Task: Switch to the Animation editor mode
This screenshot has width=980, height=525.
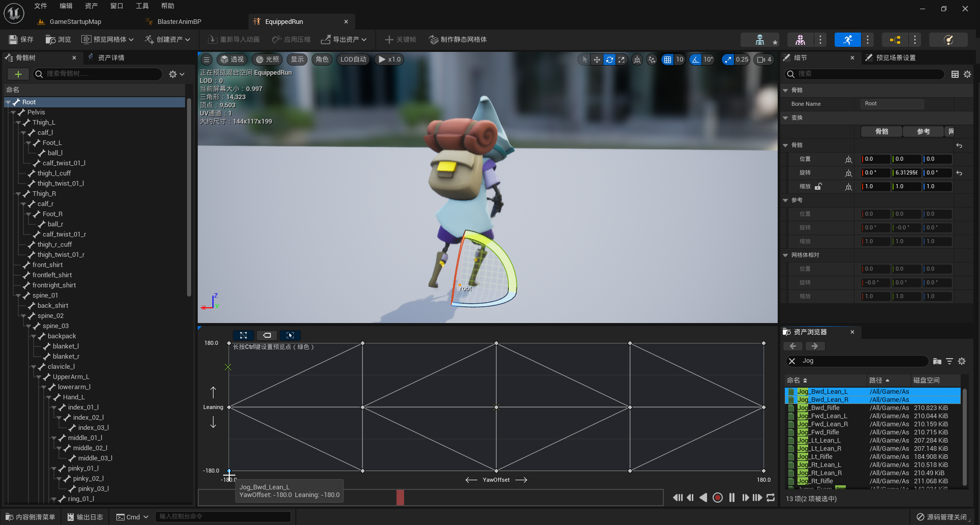Action: click(x=847, y=40)
